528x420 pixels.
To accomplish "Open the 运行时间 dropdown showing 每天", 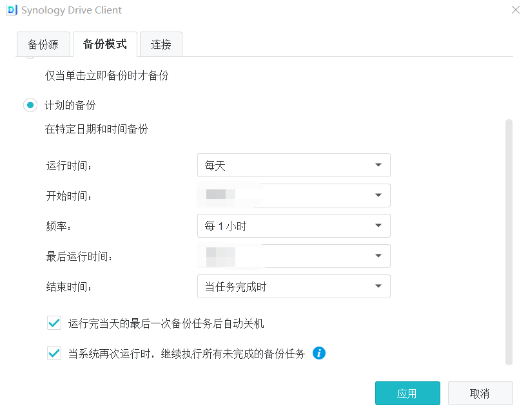I will pyautogui.click(x=293, y=166).
